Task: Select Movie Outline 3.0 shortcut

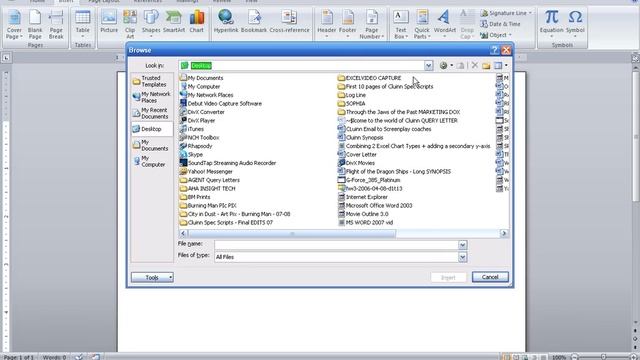Action: tap(363, 214)
